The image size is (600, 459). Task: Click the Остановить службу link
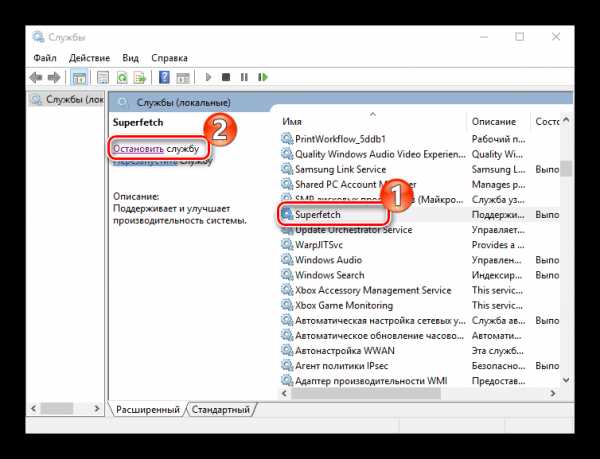click(156, 148)
